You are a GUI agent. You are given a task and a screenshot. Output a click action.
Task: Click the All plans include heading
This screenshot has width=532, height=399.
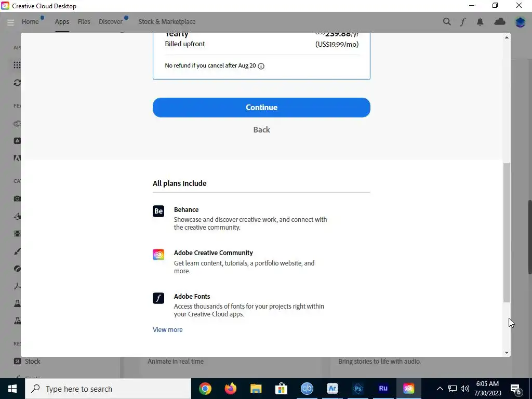[179, 183]
